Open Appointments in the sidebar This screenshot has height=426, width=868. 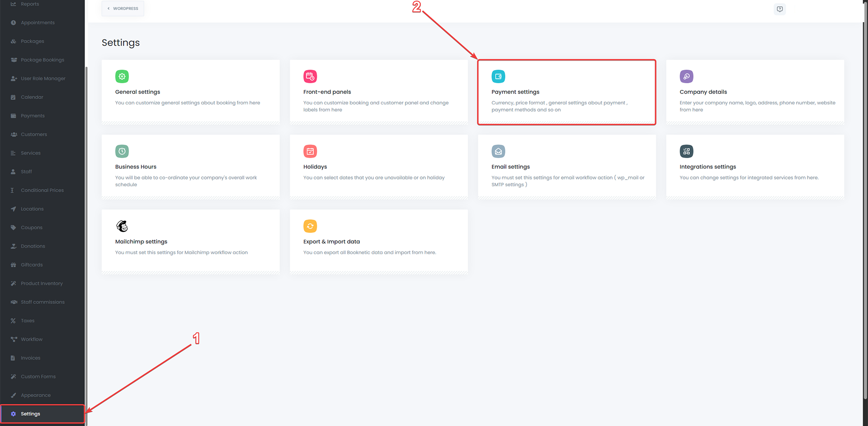38,23
